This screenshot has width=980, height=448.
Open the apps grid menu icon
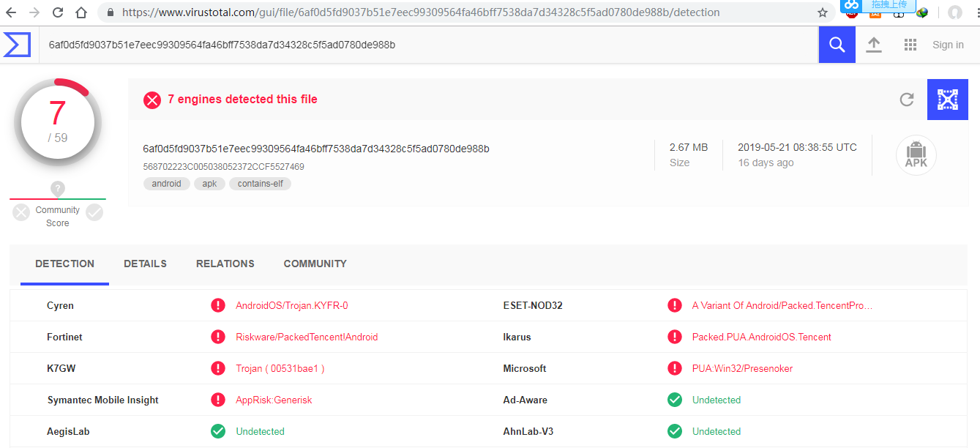pyautogui.click(x=910, y=45)
